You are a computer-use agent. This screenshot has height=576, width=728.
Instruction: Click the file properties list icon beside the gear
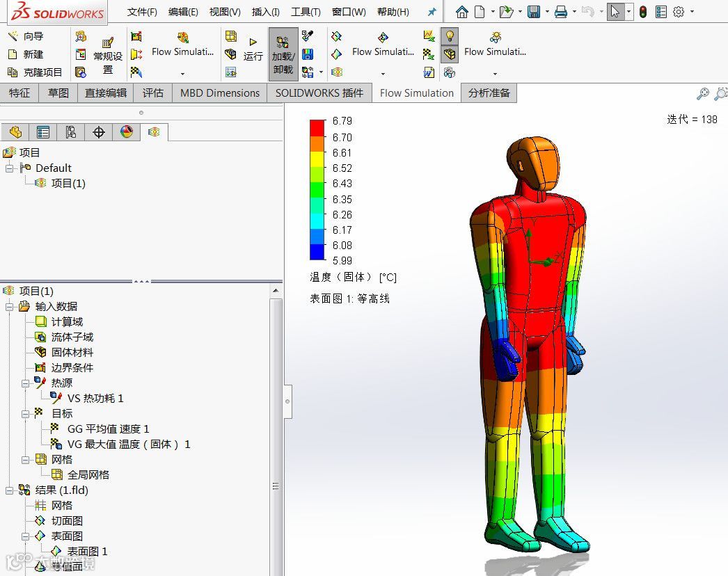[661, 12]
